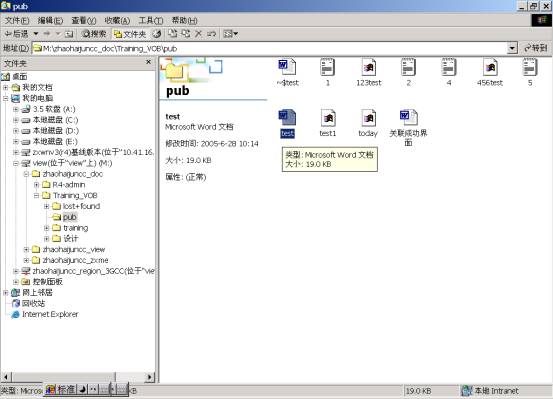Select the training folder in the tree
The width and height of the screenshot is (553, 399).
75,228
